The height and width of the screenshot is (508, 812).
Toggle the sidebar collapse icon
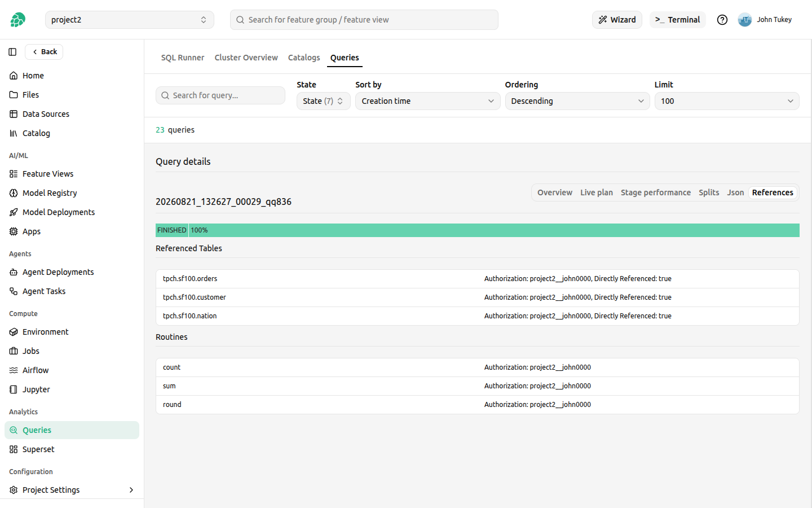tap(12, 52)
